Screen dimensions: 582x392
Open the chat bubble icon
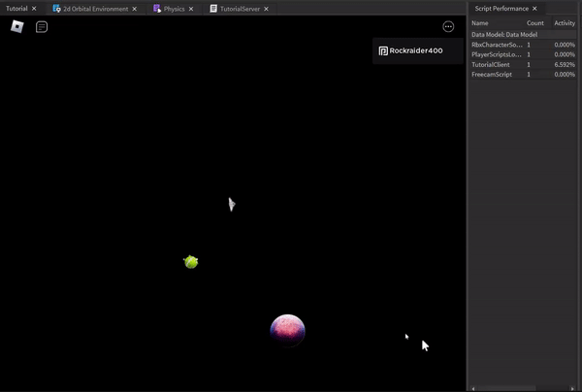click(x=42, y=27)
